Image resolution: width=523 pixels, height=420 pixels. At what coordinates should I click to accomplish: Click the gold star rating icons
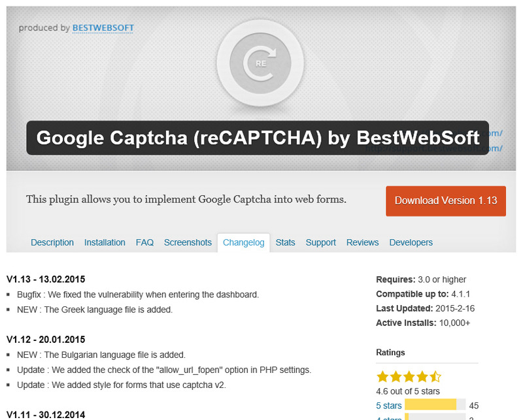409,377
